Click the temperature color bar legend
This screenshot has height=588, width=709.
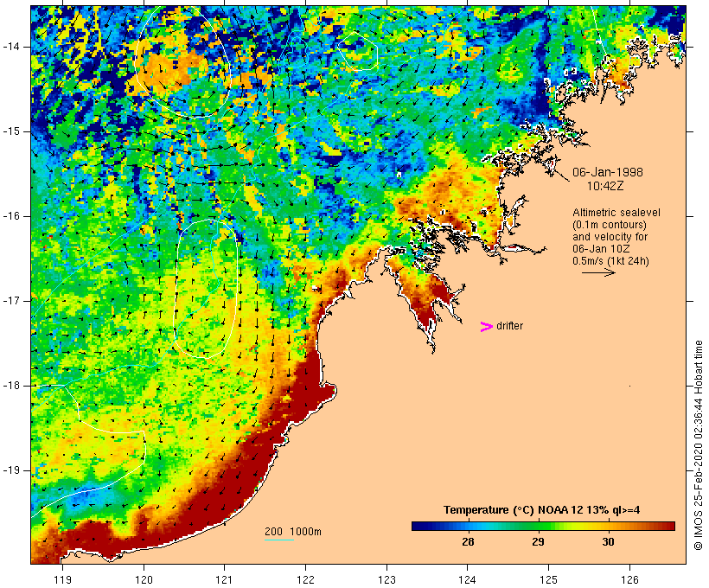[543, 526]
